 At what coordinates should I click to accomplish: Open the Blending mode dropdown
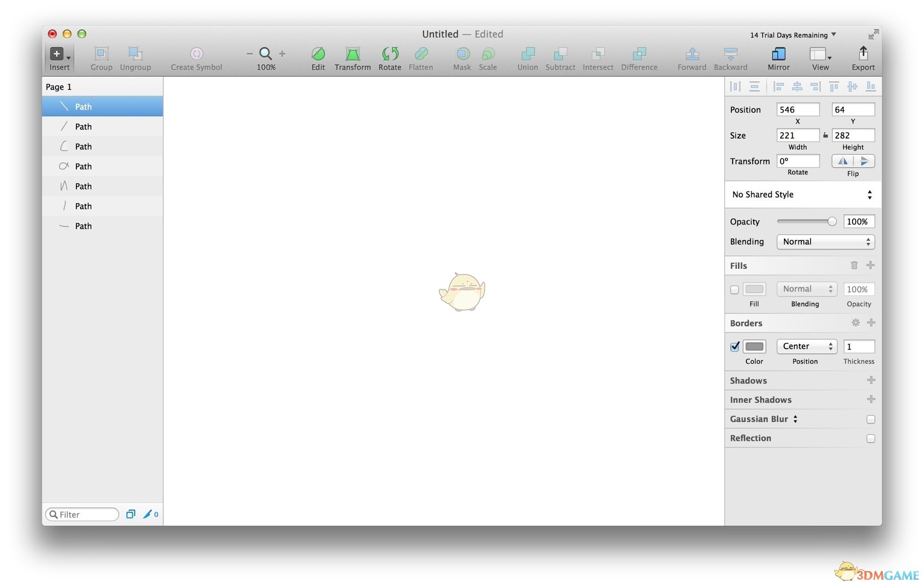coord(825,242)
